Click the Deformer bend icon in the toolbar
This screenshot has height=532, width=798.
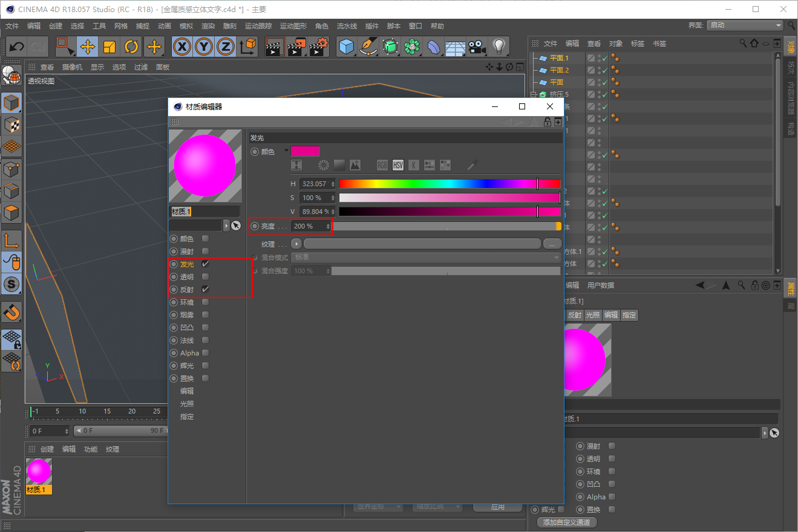click(434, 47)
